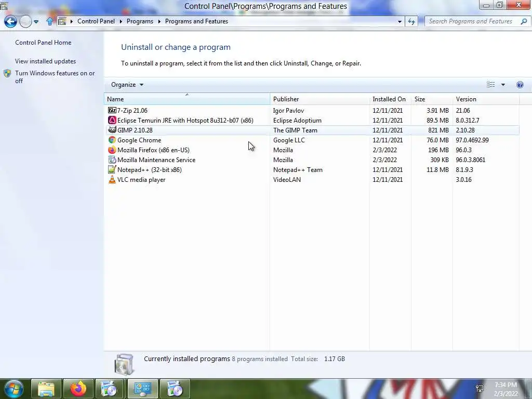The image size is (532, 399).
Task: Go back with the Back arrow button
Action: coord(10,21)
